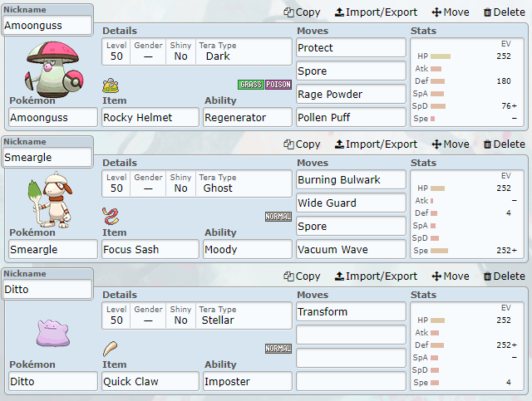Move the Smeargle set
Image resolution: width=532 pixels, height=401 pixels.
pyautogui.click(x=451, y=144)
